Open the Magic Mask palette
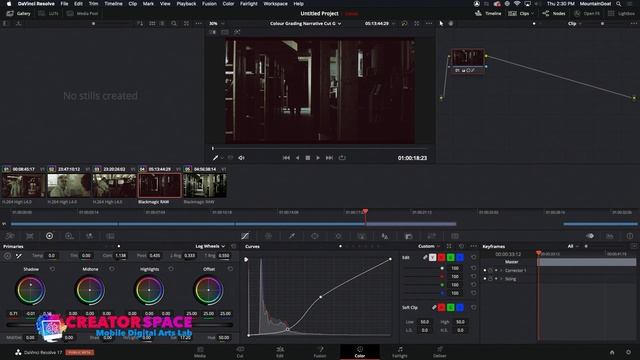The height and width of the screenshot is (360, 640). [361, 236]
